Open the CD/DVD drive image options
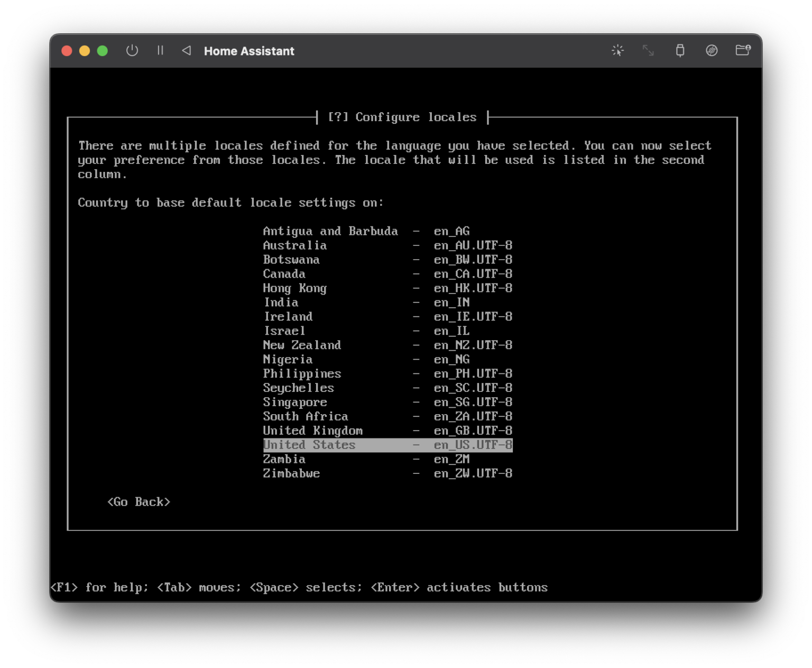This screenshot has width=812, height=668. pyautogui.click(x=712, y=51)
